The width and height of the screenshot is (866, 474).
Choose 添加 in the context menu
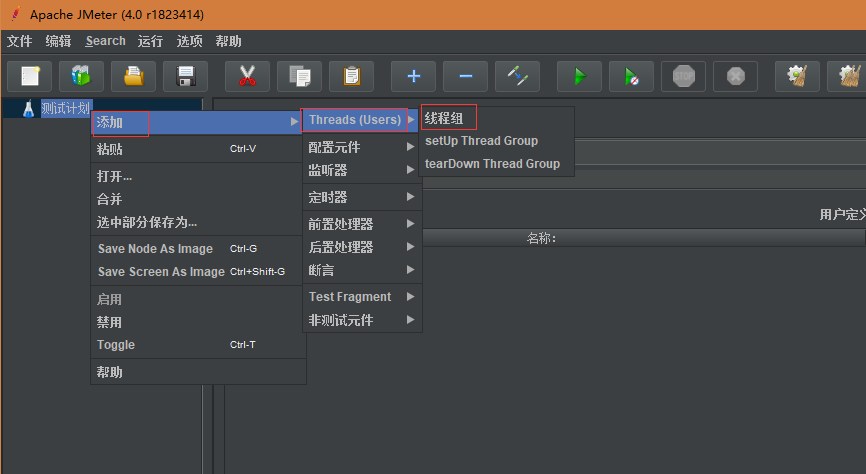pos(197,122)
